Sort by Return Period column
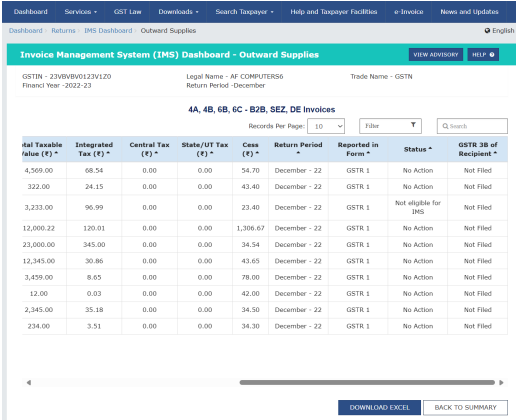 tap(298, 149)
